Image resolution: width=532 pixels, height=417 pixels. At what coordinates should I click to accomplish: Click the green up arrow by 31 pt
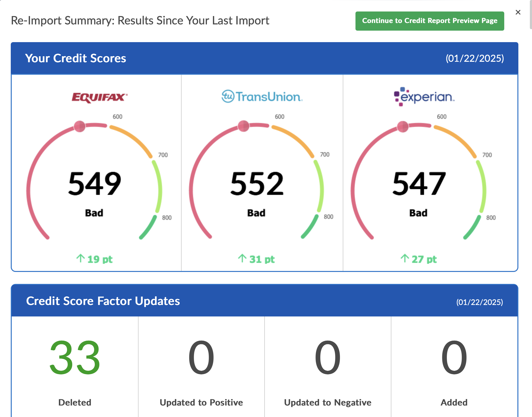pos(242,258)
